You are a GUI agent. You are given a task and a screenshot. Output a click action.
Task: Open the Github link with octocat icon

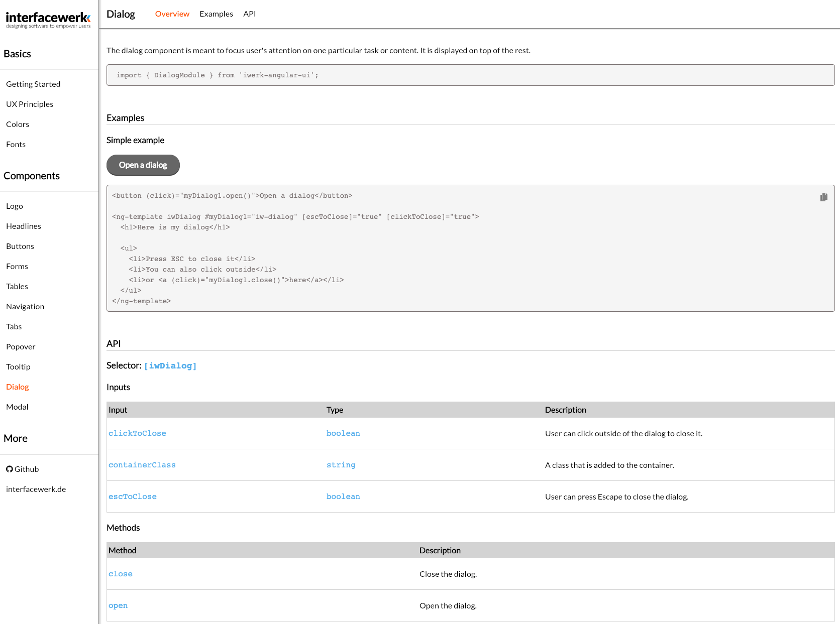coord(23,469)
